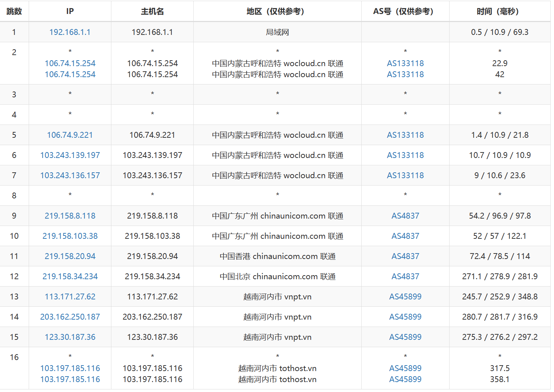Select the time value 275.3 / 276.2 / 297.2
Image resolution: width=554 pixels, height=392 pixels.
500,337
